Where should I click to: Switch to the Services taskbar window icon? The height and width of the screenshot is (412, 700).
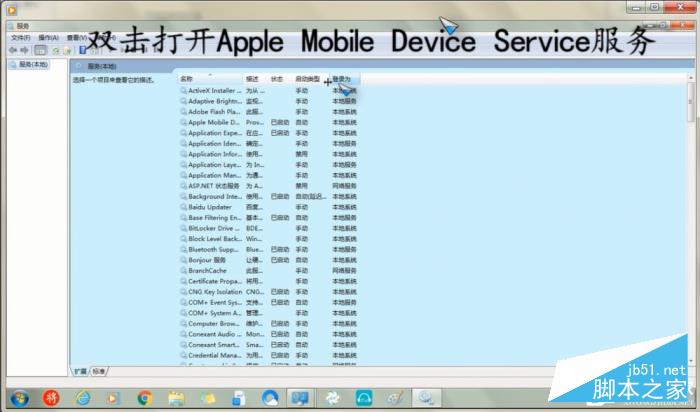[x=426, y=398]
